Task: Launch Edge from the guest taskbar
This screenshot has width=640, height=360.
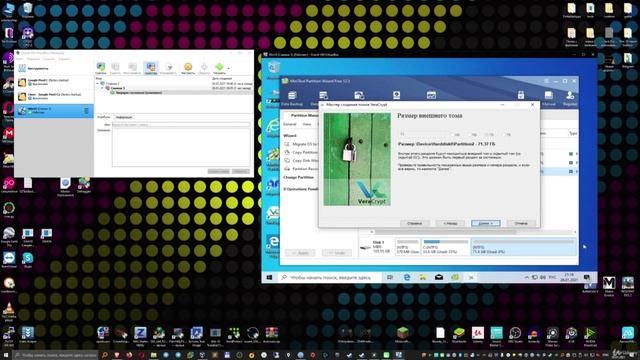Action: click(407, 278)
